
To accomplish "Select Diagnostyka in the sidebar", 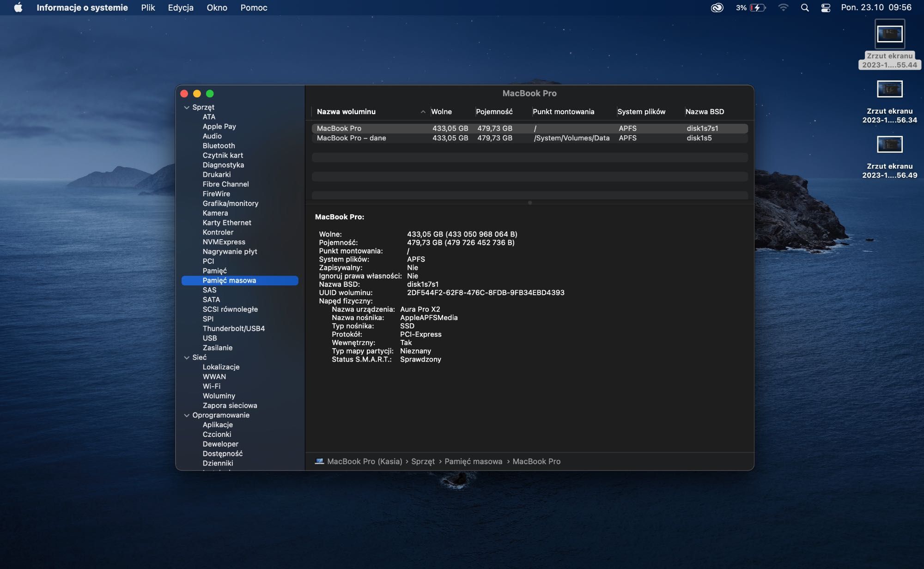I will pos(223,165).
